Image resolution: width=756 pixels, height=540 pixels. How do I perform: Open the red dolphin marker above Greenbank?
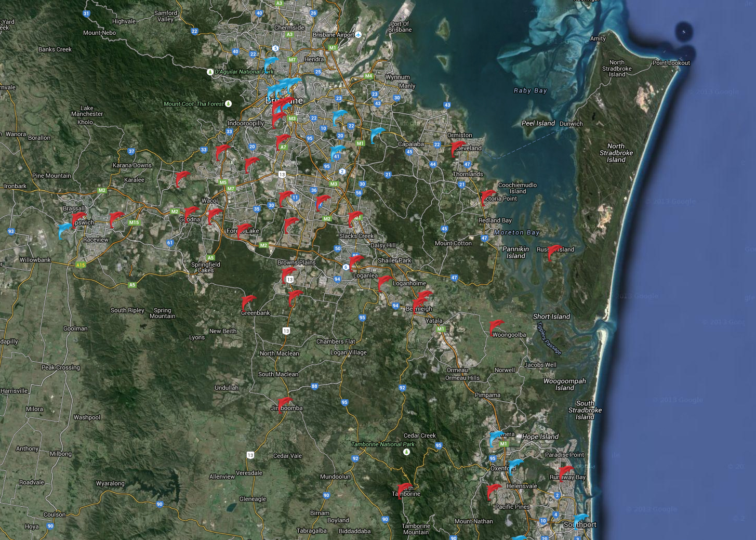[x=248, y=302]
